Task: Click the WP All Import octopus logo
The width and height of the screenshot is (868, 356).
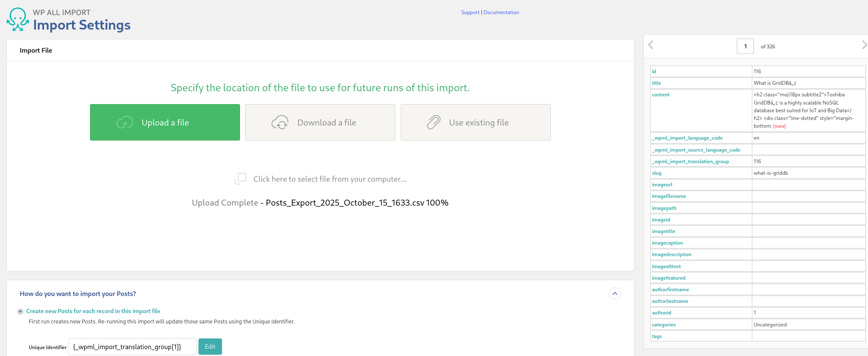Action: 18,20
